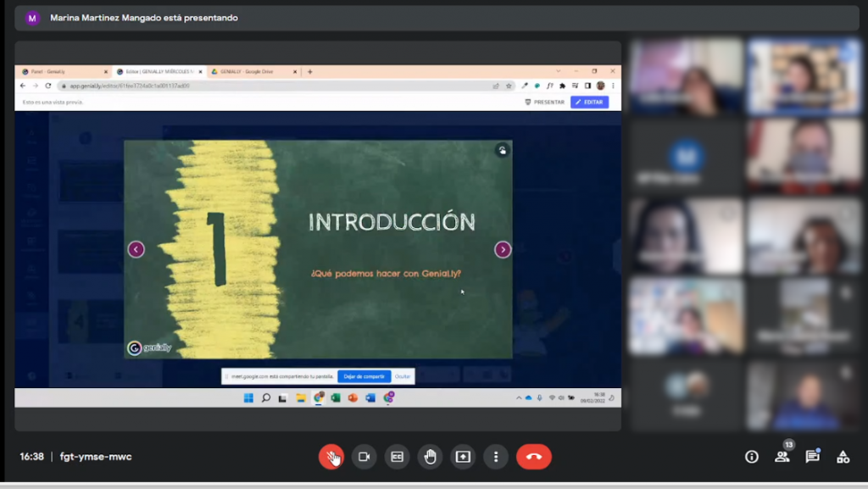Screen dimensions: 868x489
Task: Toggle the camera button
Action: tap(364, 457)
